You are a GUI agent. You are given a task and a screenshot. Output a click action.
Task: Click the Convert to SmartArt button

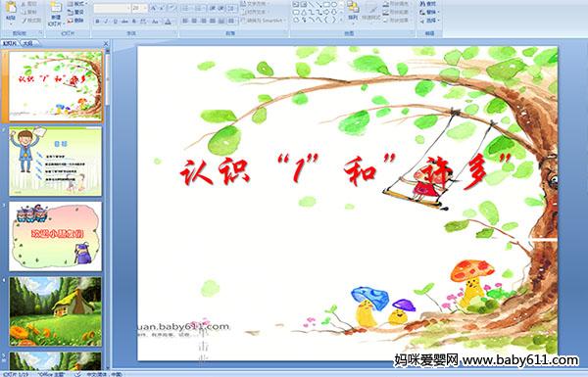point(263,21)
